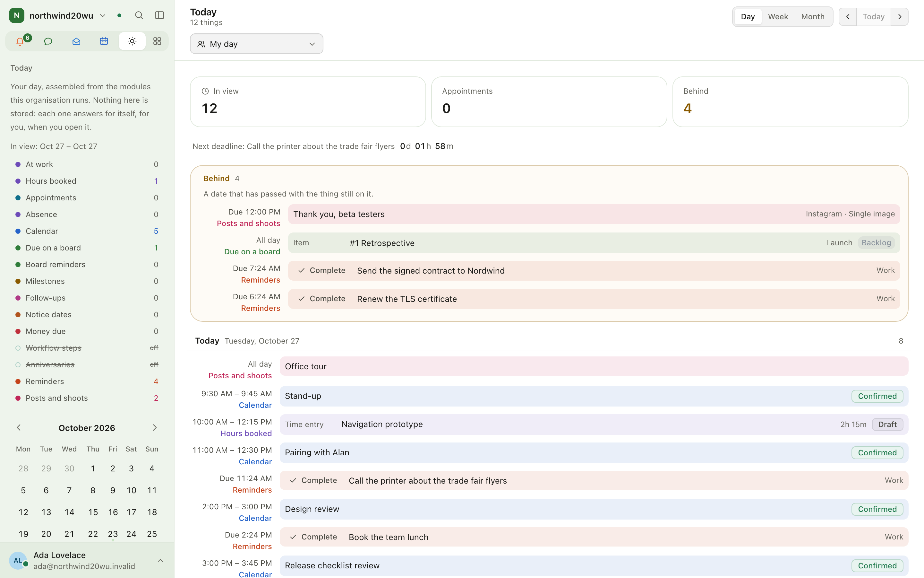The width and height of the screenshot is (924, 578).
Task: Show next month in mini calendar
Action: pos(155,427)
